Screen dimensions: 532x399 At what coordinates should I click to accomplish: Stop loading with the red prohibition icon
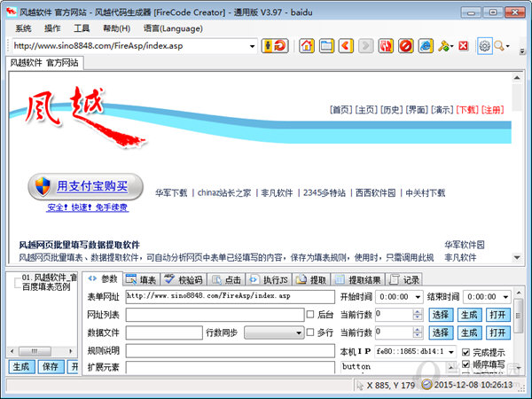[x=405, y=45]
